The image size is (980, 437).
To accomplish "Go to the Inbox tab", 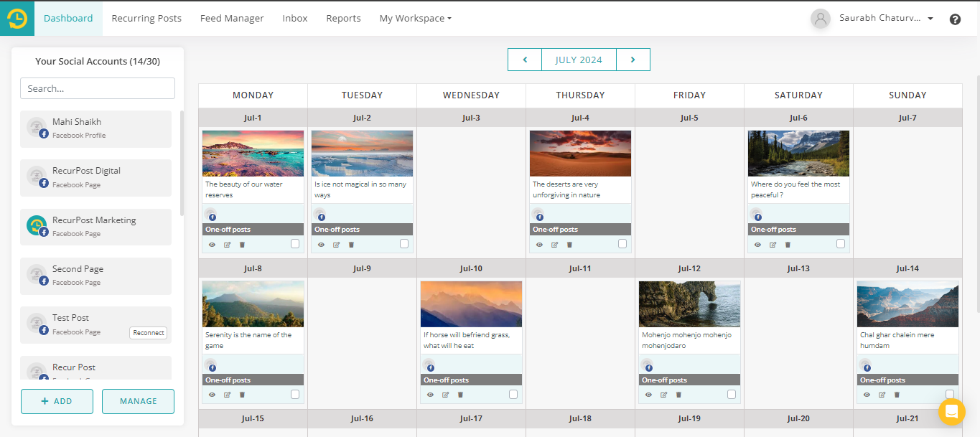I will (x=295, y=19).
